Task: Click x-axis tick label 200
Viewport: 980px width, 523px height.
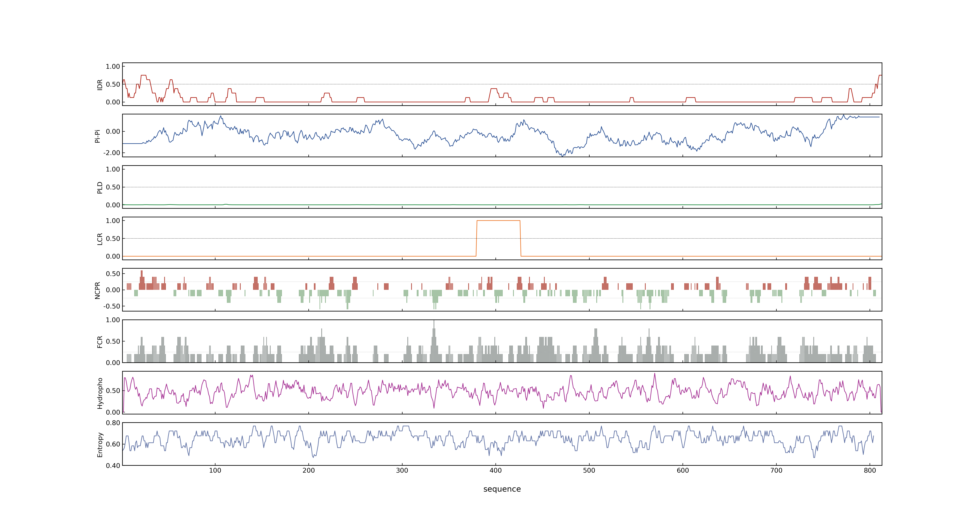Action: pos(309,470)
